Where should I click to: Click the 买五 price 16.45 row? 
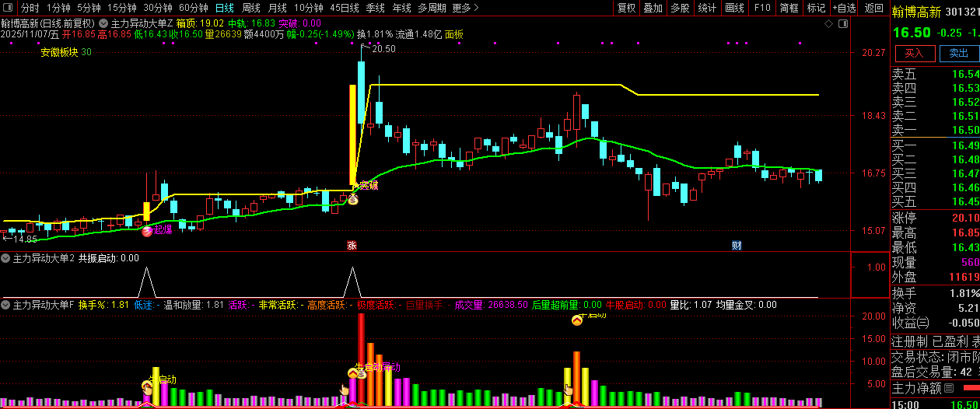[x=935, y=202]
